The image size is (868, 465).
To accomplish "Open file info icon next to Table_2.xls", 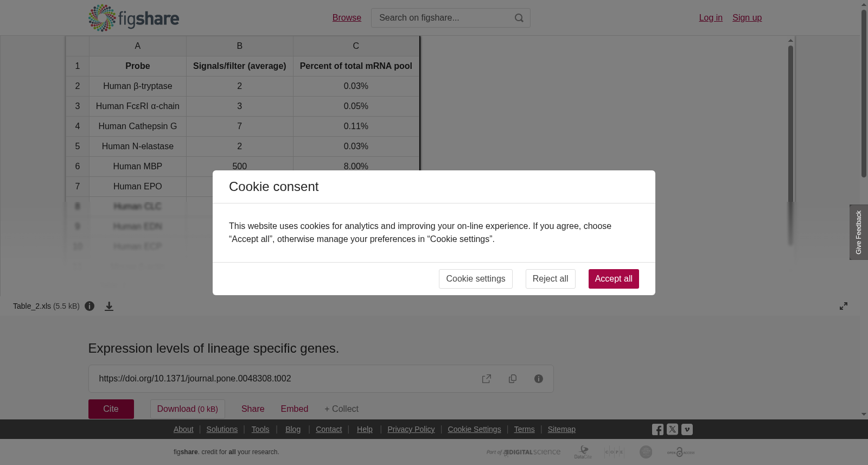I will pyautogui.click(x=90, y=306).
